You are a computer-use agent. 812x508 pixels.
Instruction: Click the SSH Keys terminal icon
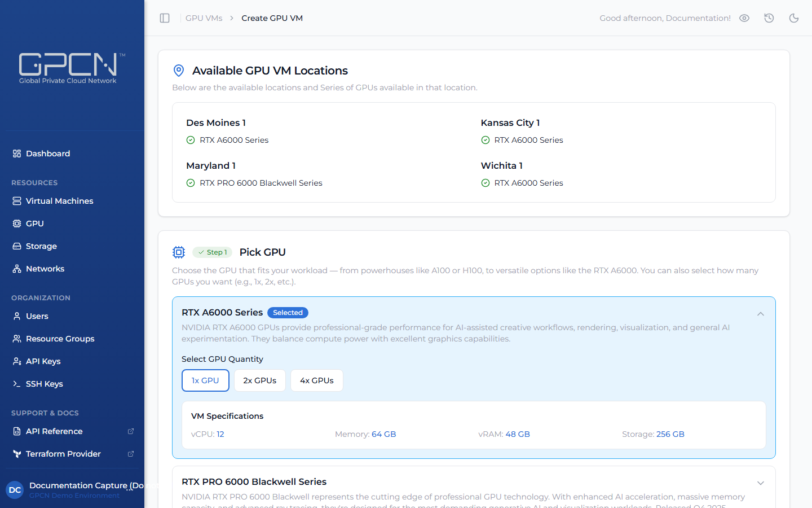pyautogui.click(x=17, y=384)
